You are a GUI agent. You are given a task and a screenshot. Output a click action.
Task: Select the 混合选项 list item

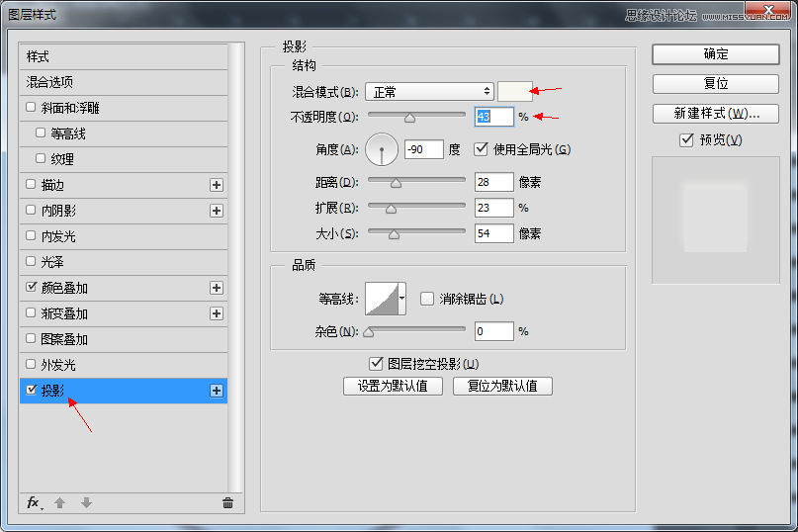point(124,82)
